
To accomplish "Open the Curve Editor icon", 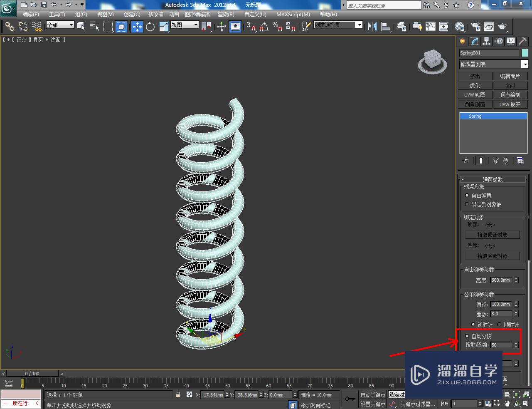I will (x=431, y=27).
